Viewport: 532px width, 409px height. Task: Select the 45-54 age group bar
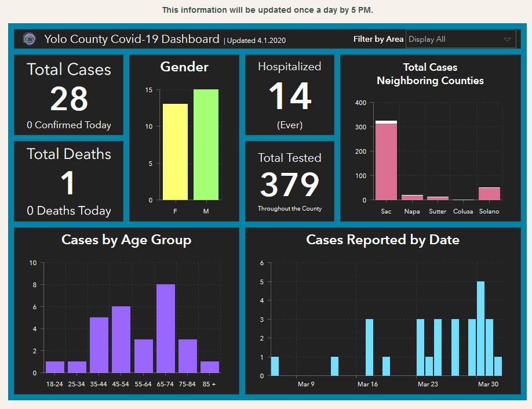coord(121,339)
